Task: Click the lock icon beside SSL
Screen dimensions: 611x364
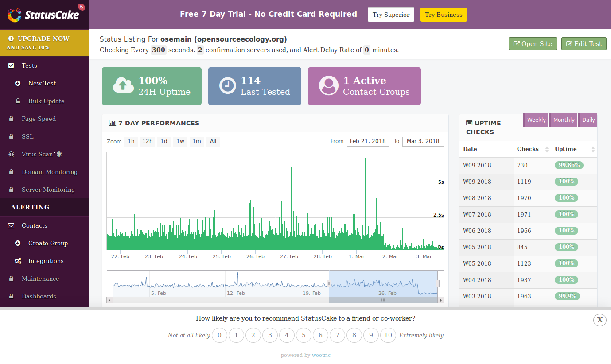Action: click(11, 136)
